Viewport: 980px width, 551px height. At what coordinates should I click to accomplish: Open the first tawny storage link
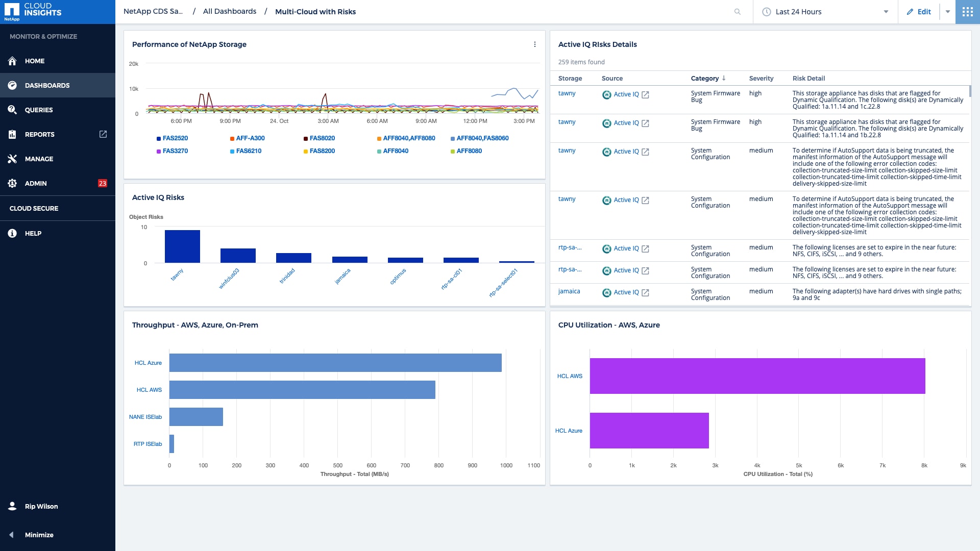[x=567, y=93]
